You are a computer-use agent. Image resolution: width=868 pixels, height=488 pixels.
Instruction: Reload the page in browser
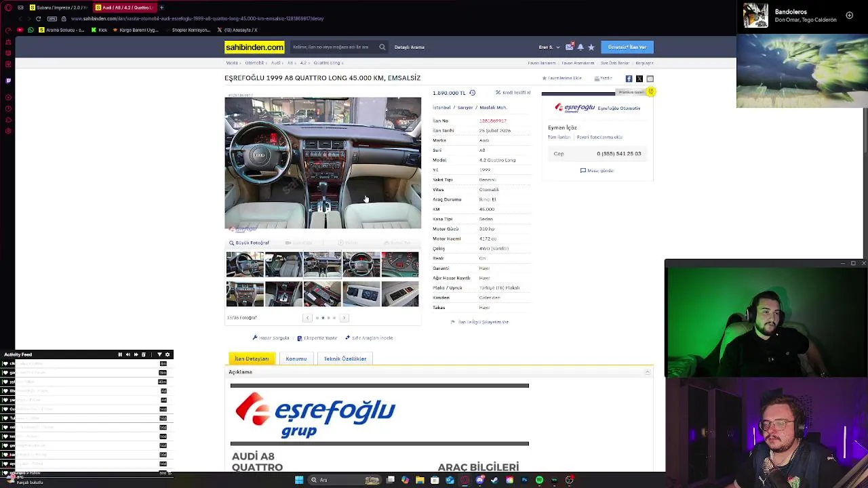pos(38,18)
